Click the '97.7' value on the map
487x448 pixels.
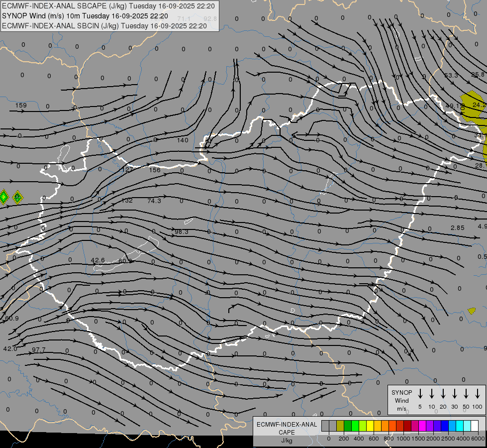39,350
